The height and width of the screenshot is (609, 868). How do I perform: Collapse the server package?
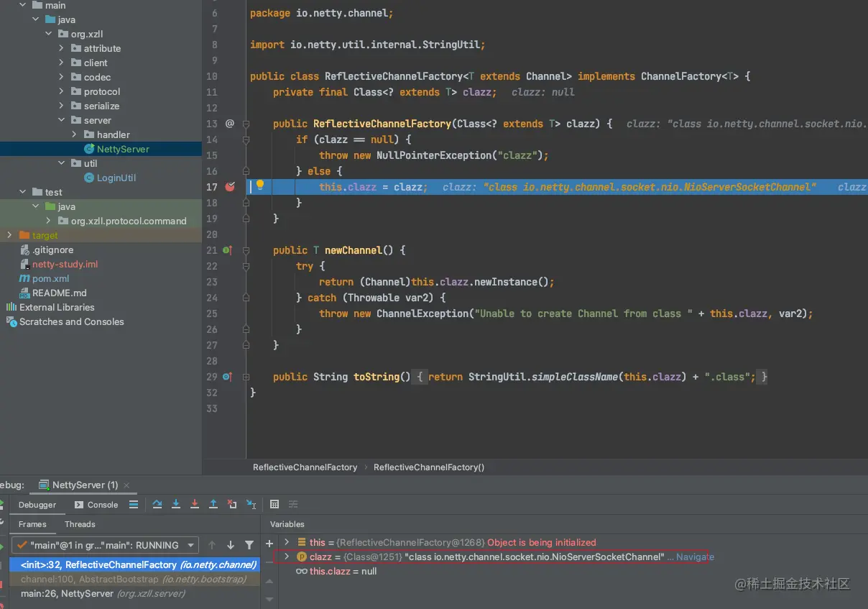click(x=62, y=120)
